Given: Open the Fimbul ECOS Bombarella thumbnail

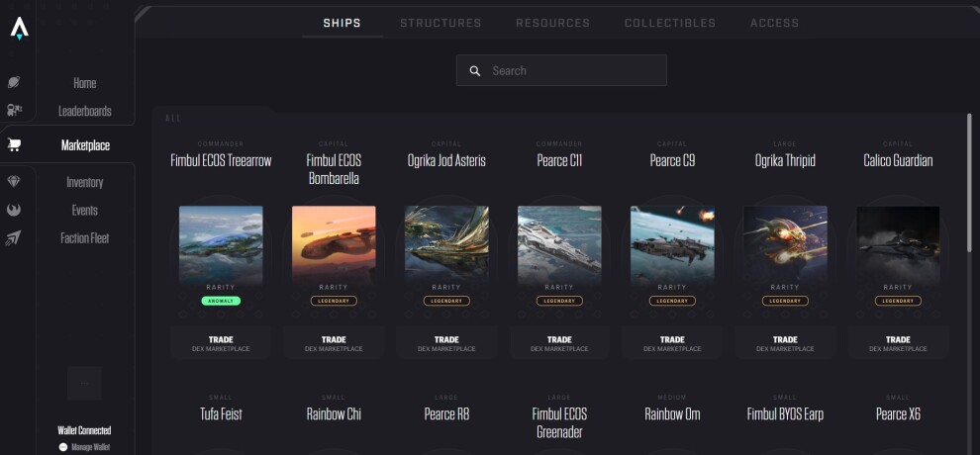Looking at the screenshot, I should tap(334, 245).
